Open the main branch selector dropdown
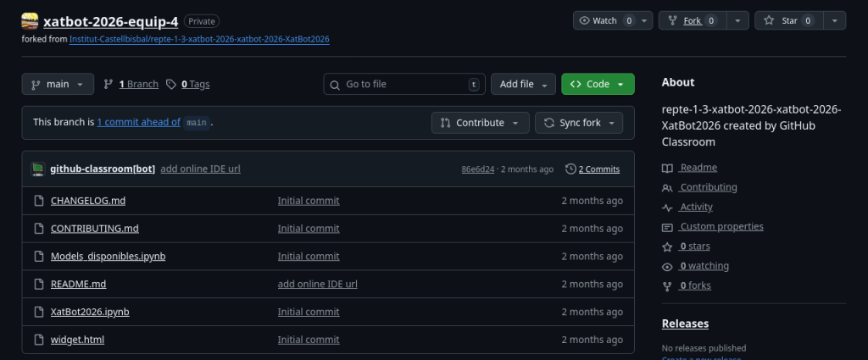This screenshot has width=868, height=360. point(58,84)
